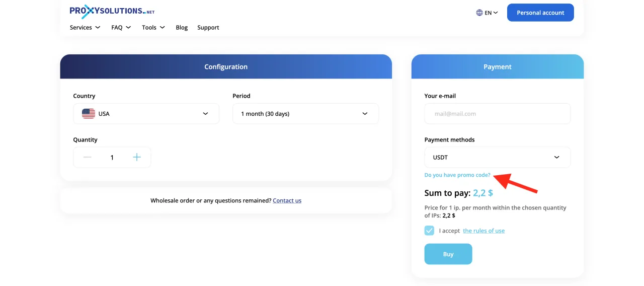The image size is (644, 286).
Task: Click the plus quantity icon
Action: [x=137, y=157]
